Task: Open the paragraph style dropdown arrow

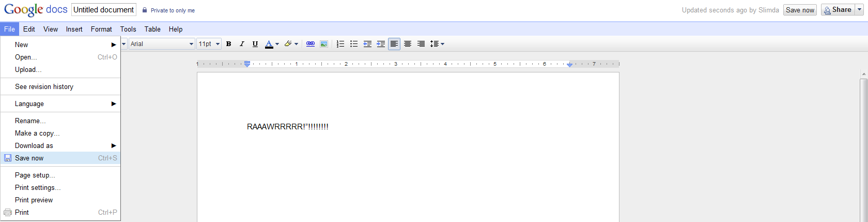Action: point(124,44)
